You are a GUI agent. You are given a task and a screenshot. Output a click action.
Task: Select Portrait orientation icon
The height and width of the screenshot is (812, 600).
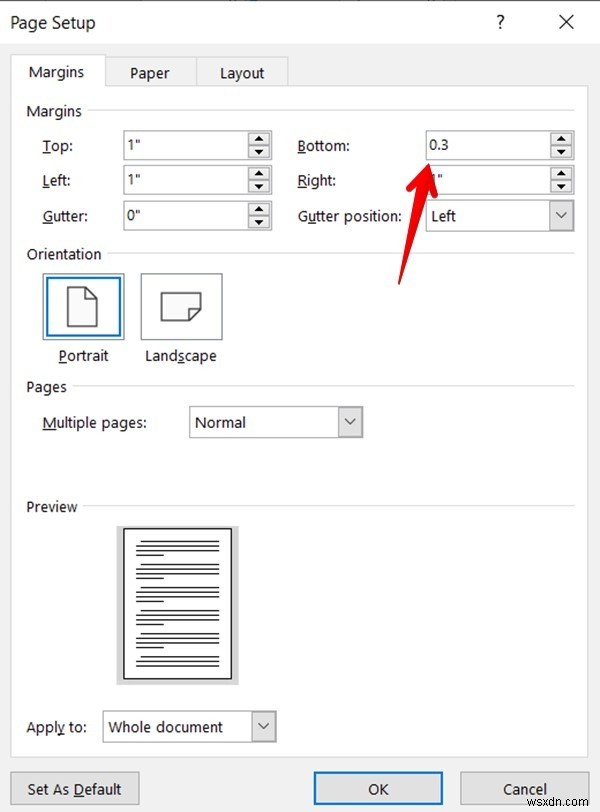tap(83, 307)
